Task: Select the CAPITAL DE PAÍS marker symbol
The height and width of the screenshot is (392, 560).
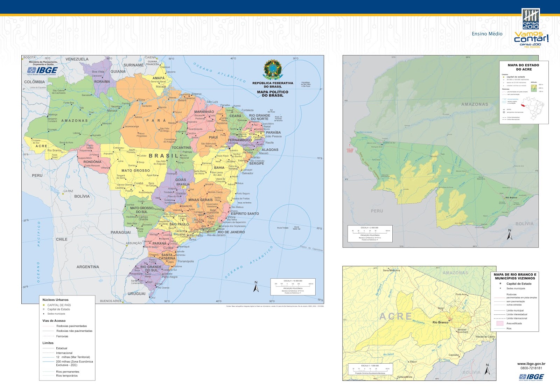Action: click(44, 305)
